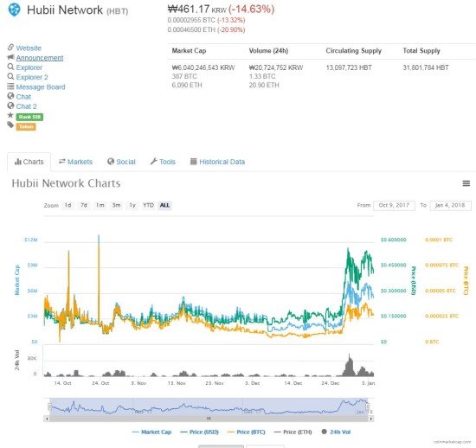
Task: Click the globe icon beside Chat 2
Action: pos(10,106)
